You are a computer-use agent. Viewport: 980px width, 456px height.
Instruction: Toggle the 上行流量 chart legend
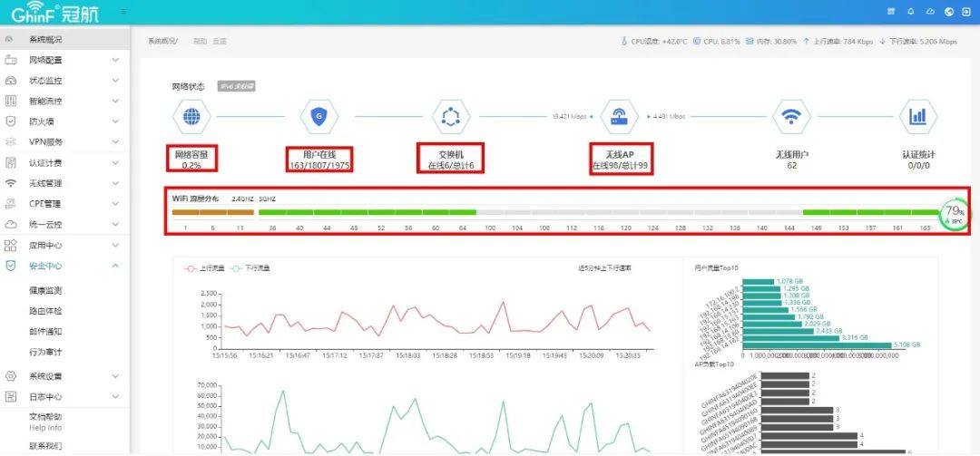(x=203, y=268)
